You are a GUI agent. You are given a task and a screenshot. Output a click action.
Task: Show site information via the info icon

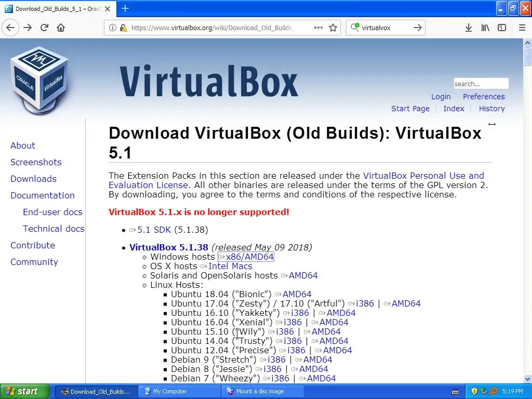[x=112, y=28]
